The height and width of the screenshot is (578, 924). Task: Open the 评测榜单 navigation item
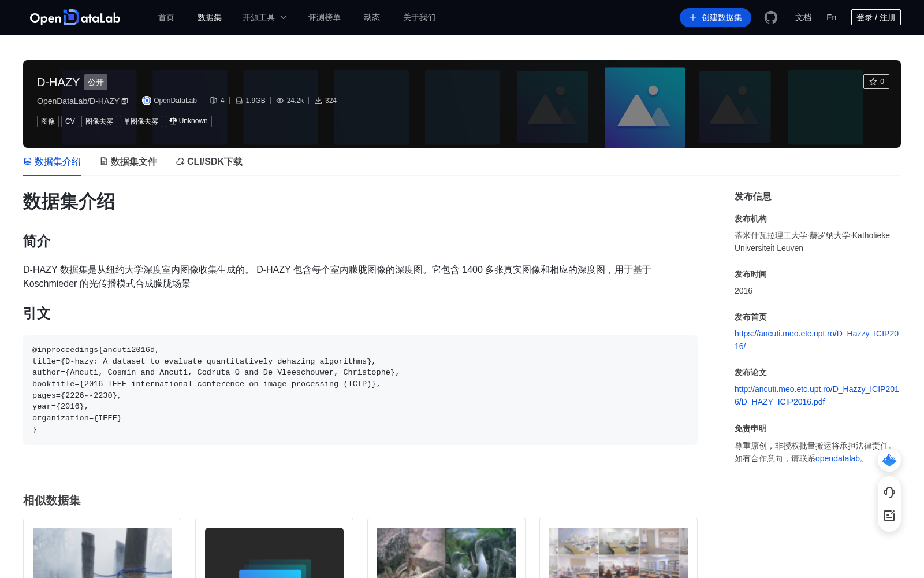click(325, 17)
